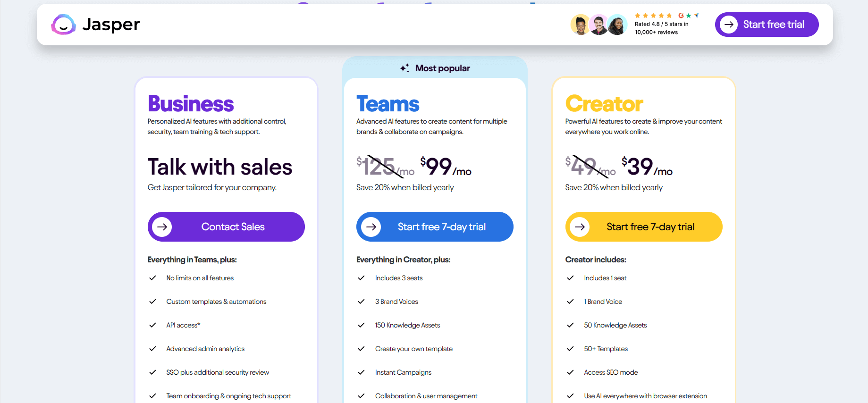Click checkmark beside Advanced admin analytics
Viewport: 868px width, 403px height.
tap(152, 349)
